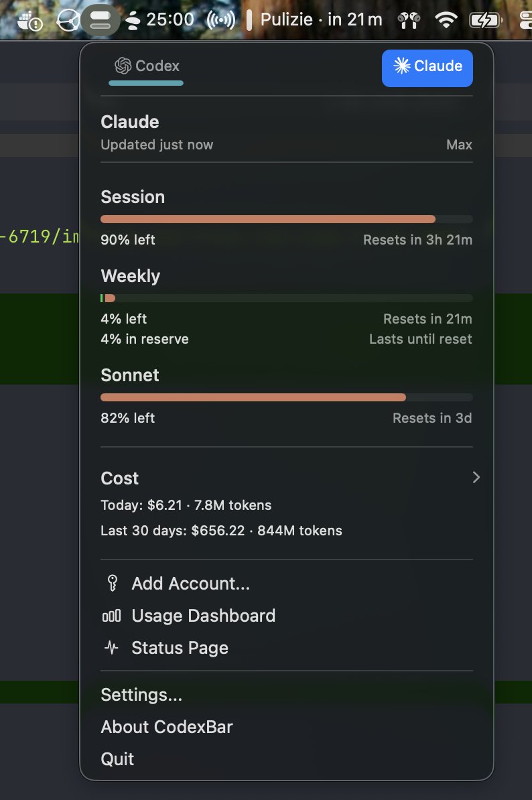Screen dimensions: 532x800
Task: Click 'Today: $6.21 · 7.8M tokens' line
Action: tap(186, 505)
